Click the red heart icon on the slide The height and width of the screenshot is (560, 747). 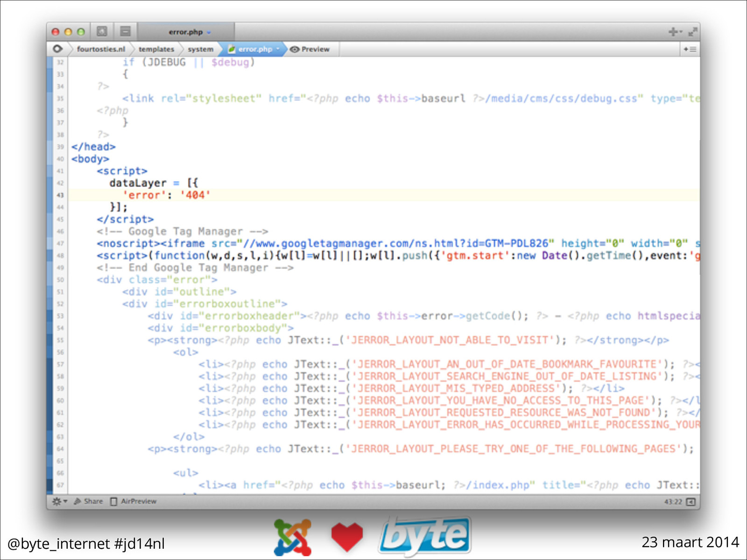pos(347,537)
